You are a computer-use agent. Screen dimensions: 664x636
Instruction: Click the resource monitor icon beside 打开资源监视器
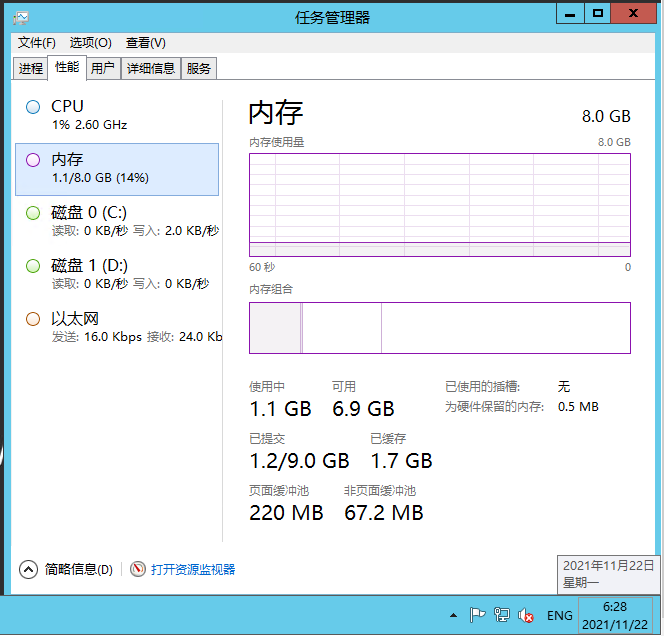pyautogui.click(x=138, y=569)
